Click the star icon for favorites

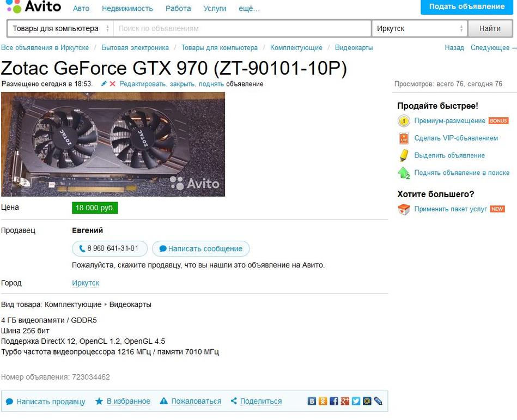[x=99, y=401]
